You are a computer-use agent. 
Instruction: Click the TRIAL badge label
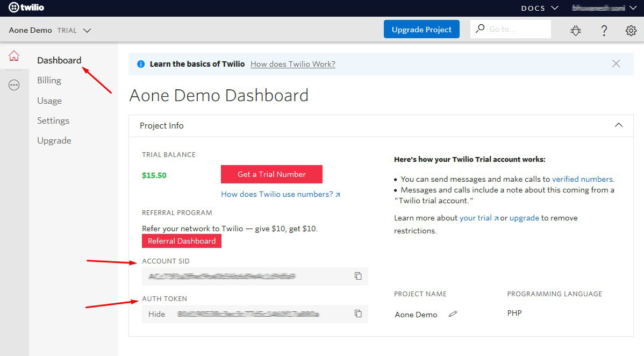click(x=67, y=31)
